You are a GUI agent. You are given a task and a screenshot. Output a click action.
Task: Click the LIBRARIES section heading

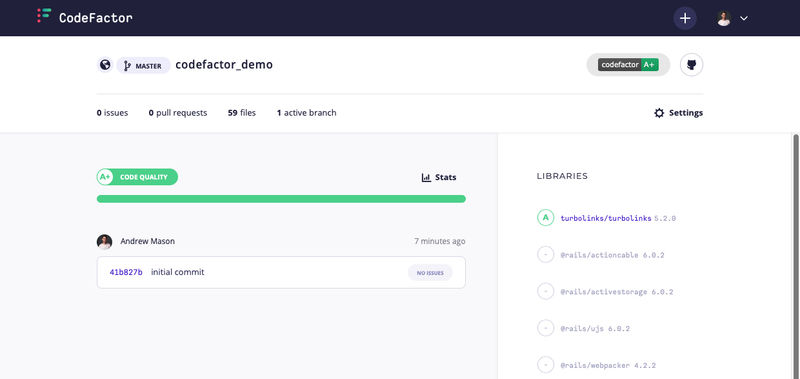point(562,176)
